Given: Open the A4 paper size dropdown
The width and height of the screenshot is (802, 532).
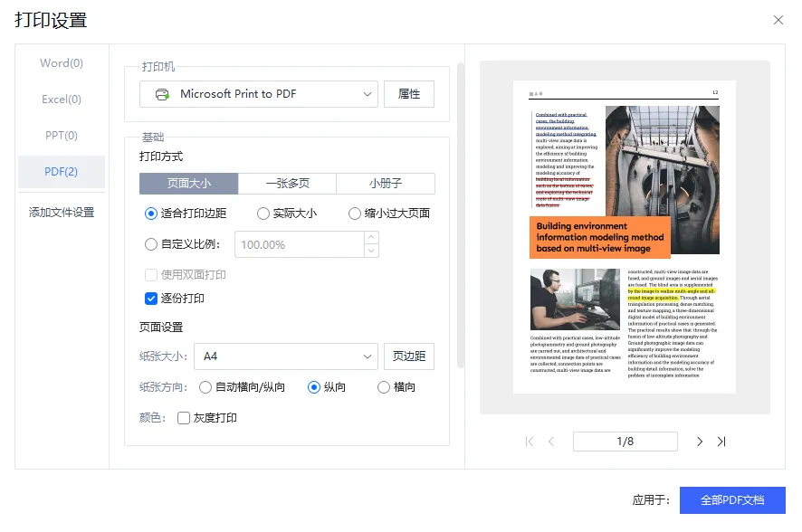Looking at the screenshot, I should click(x=286, y=356).
